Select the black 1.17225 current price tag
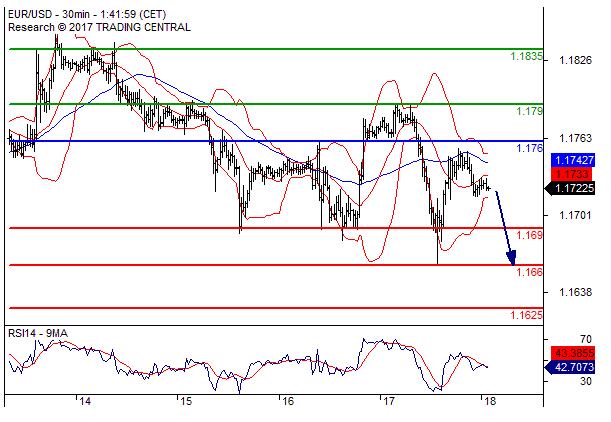This screenshot has width=611, height=422. tap(570, 188)
